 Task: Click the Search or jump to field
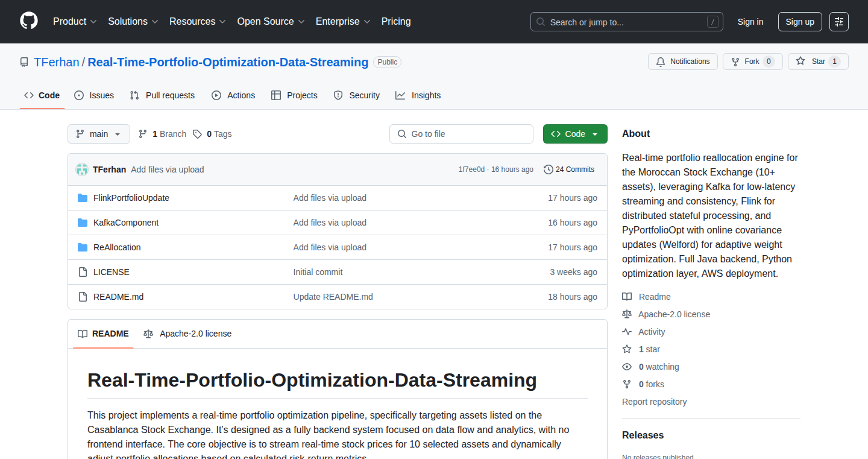[x=627, y=22]
